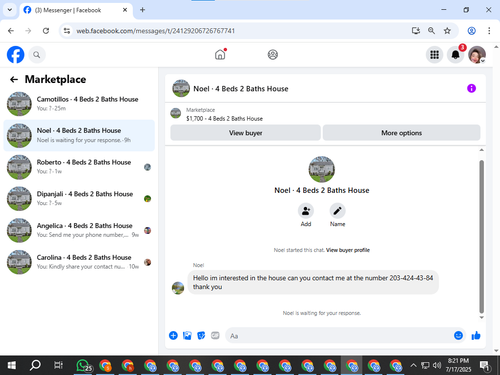Screen dimensions: 500x375
Task: Select the Messenger | Facebook tab
Action: (x=76, y=10)
